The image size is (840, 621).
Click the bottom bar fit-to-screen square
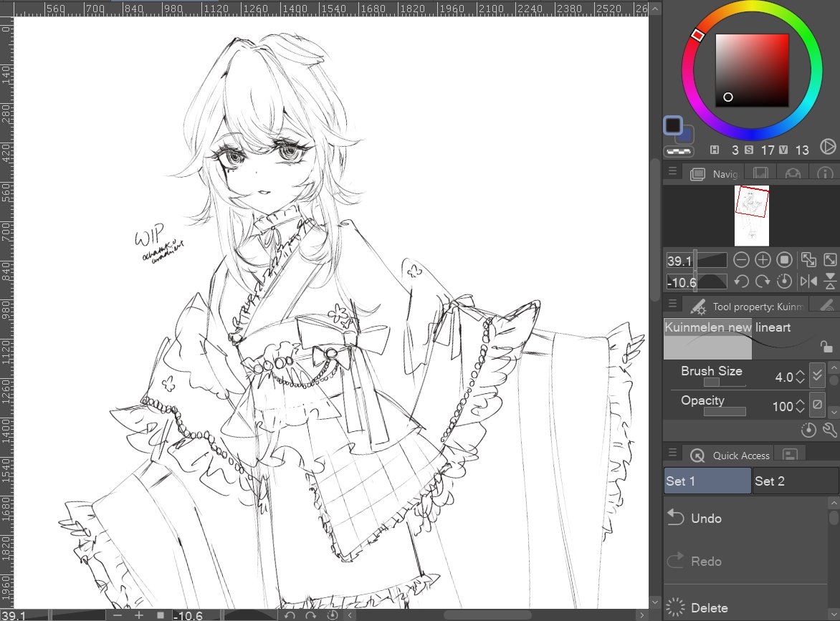click(x=160, y=615)
